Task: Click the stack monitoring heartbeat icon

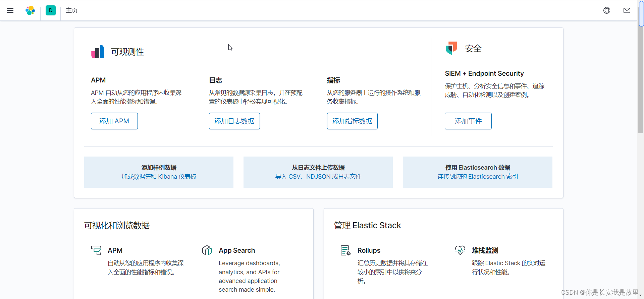Action: [x=460, y=250]
